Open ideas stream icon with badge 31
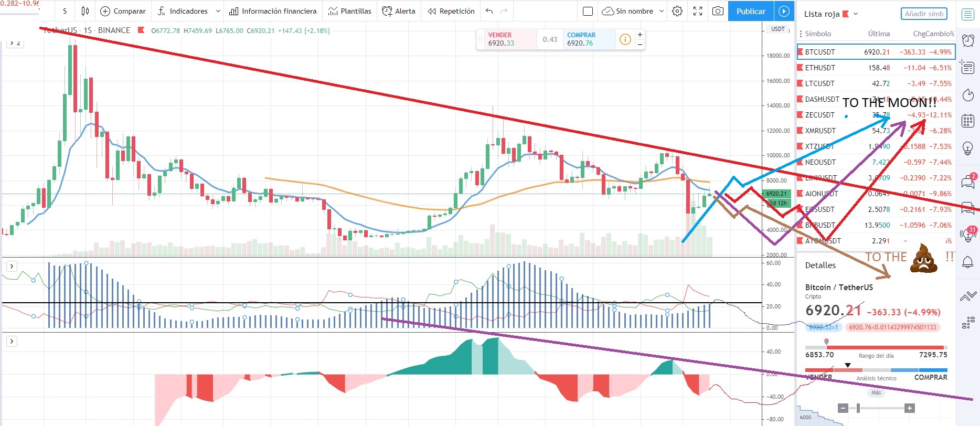This screenshot has width=980, height=426. coord(968,234)
